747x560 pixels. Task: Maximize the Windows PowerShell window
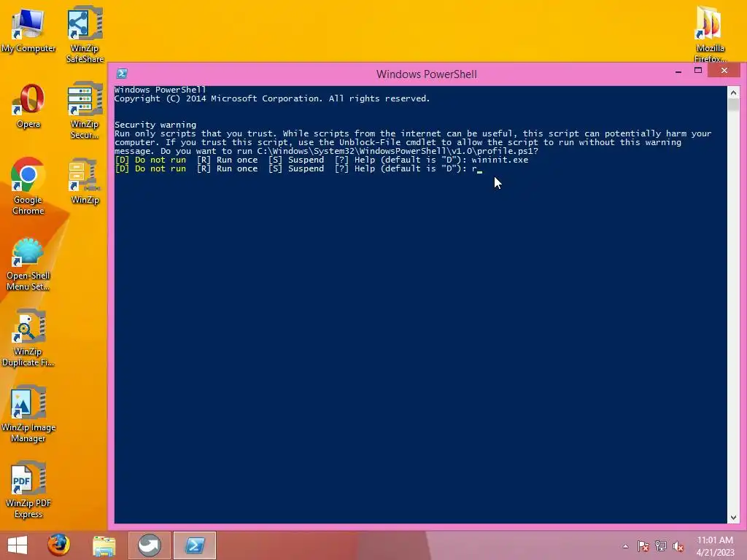tap(698, 71)
